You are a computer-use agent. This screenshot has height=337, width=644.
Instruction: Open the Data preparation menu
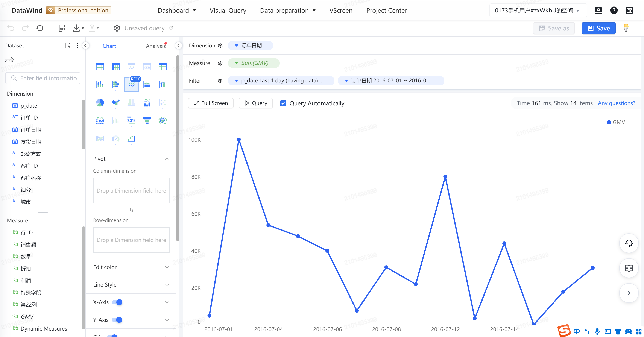[x=288, y=11]
